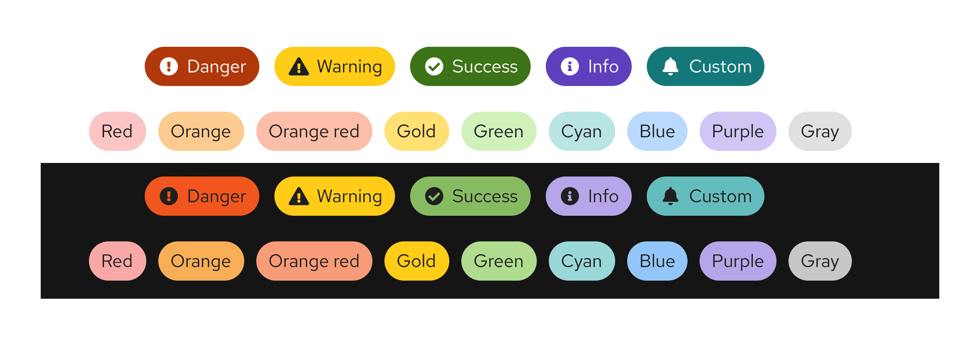Screen dimensions: 980x347
Task: Click the exclamation icon in light Danger label
Action: (x=168, y=67)
